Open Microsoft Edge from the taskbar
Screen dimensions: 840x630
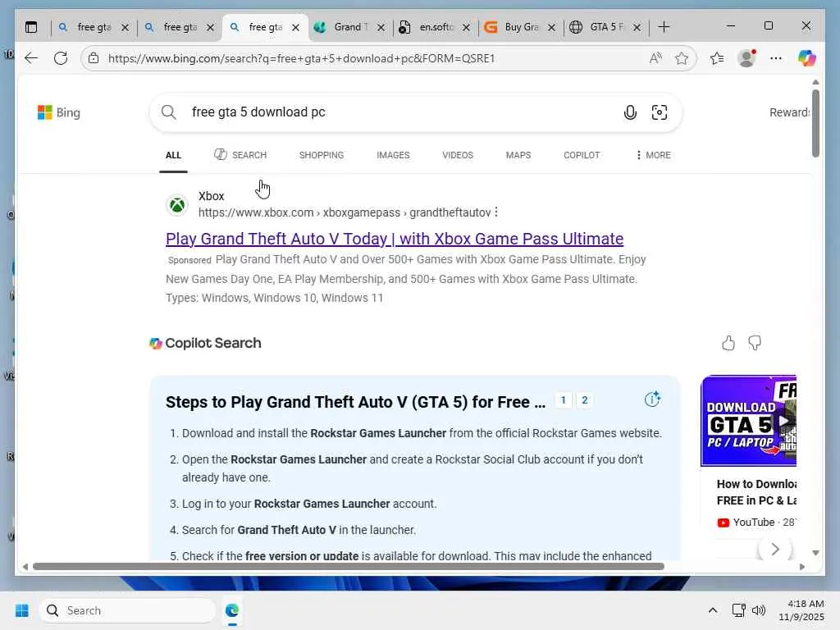coord(232,610)
